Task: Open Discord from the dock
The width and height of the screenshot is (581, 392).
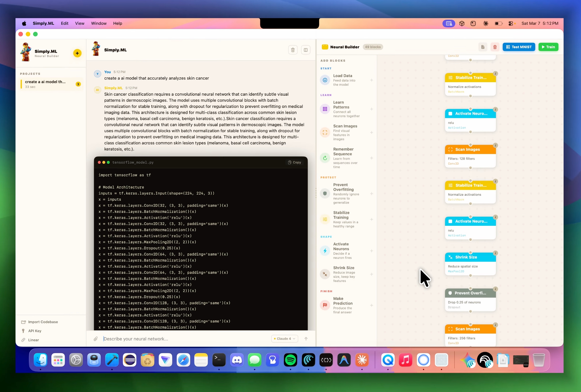Action: click(x=237, y=360)
